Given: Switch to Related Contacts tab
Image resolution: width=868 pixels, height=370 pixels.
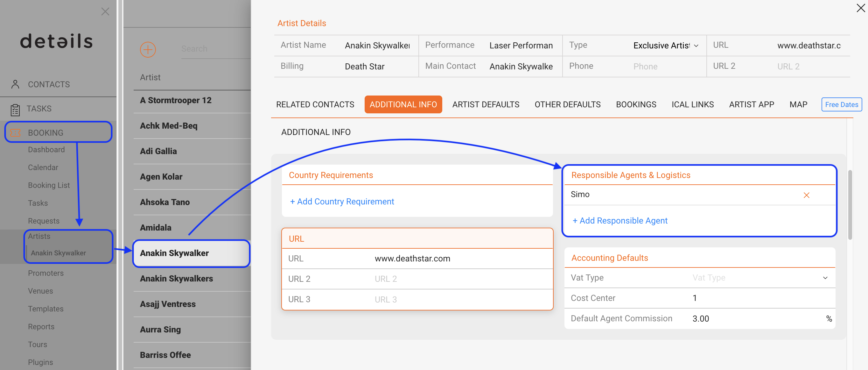Looking at the screenshot, I should [x=315, y=104].
